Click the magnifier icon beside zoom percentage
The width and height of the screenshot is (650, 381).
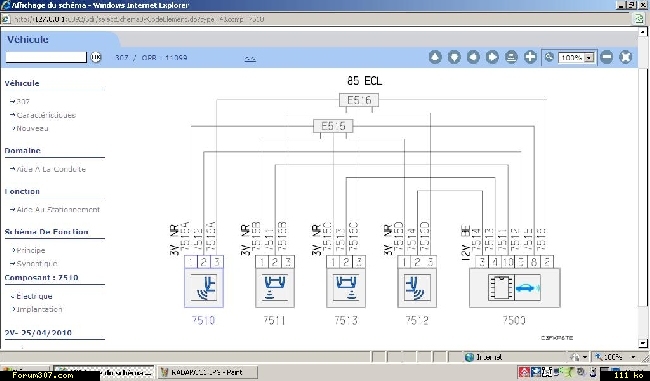[549, 57]
